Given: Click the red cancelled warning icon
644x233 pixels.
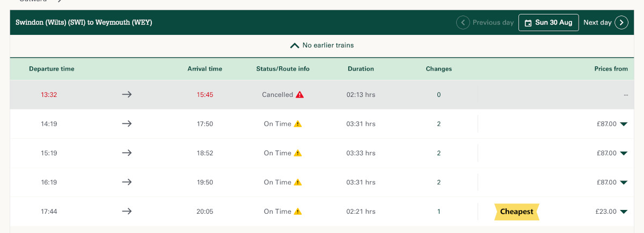Looking at the screenshot, I should click(x=299, y=94).
